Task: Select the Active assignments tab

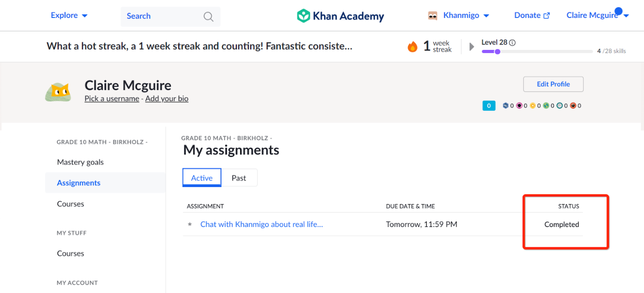Action: [x=202, y=178]
